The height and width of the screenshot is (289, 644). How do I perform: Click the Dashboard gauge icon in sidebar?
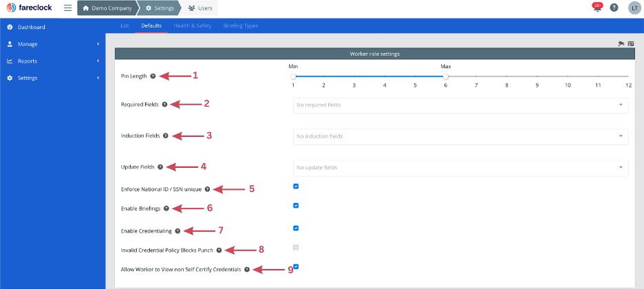(x=10, y=27)
